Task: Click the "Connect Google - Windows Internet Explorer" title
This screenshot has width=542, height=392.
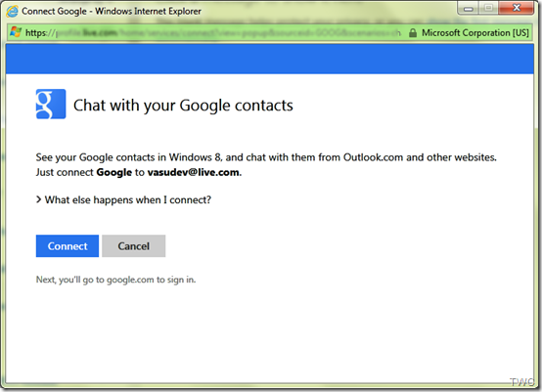Action: click(x=112, y=11)
